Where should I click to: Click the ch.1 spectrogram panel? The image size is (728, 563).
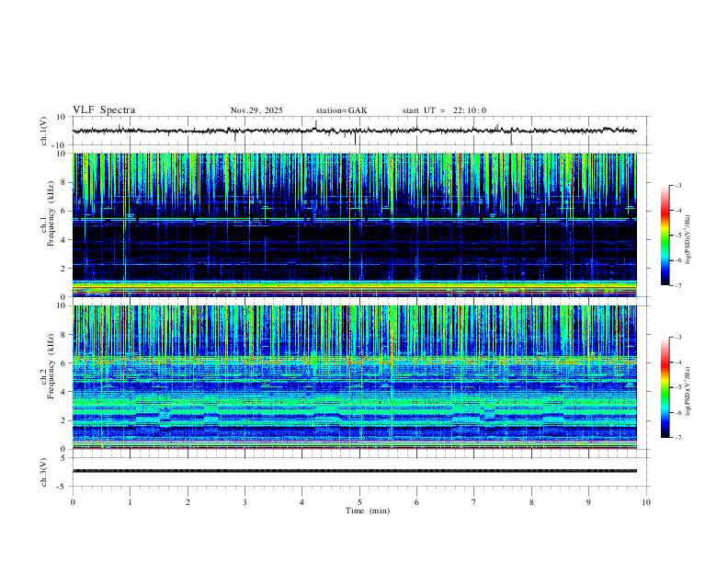(x=354, y=224)
